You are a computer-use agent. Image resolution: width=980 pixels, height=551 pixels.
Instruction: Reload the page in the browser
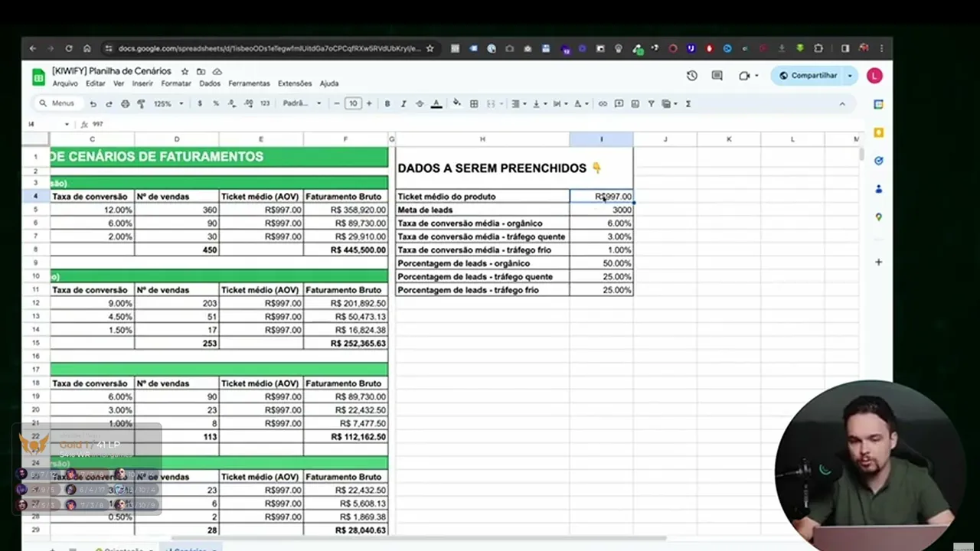coord(69,48)
